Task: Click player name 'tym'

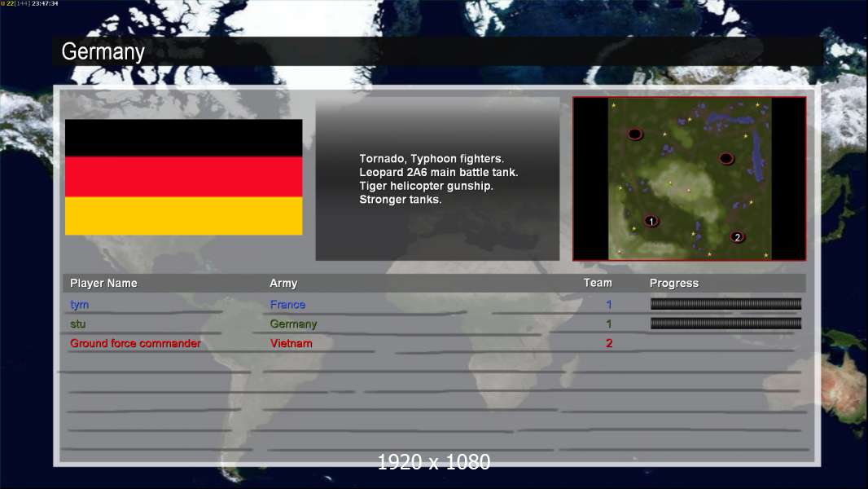Action: (79, 305)
